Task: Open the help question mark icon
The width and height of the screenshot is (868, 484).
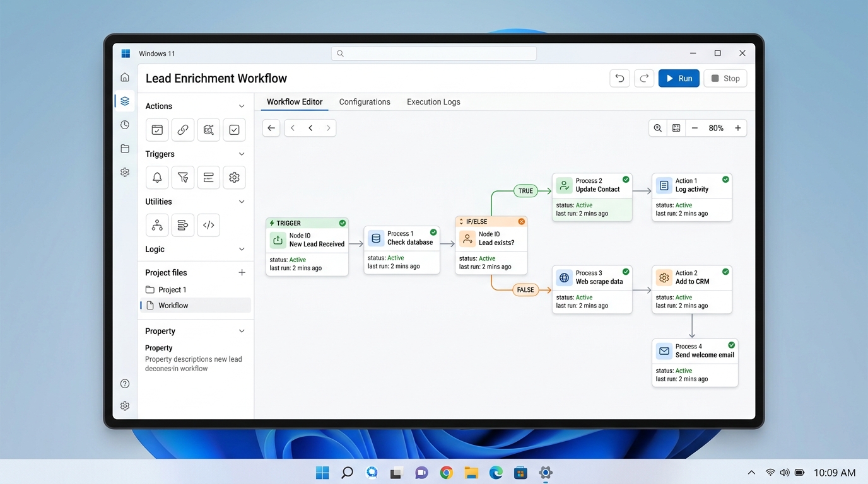Action: click(125, 384)
